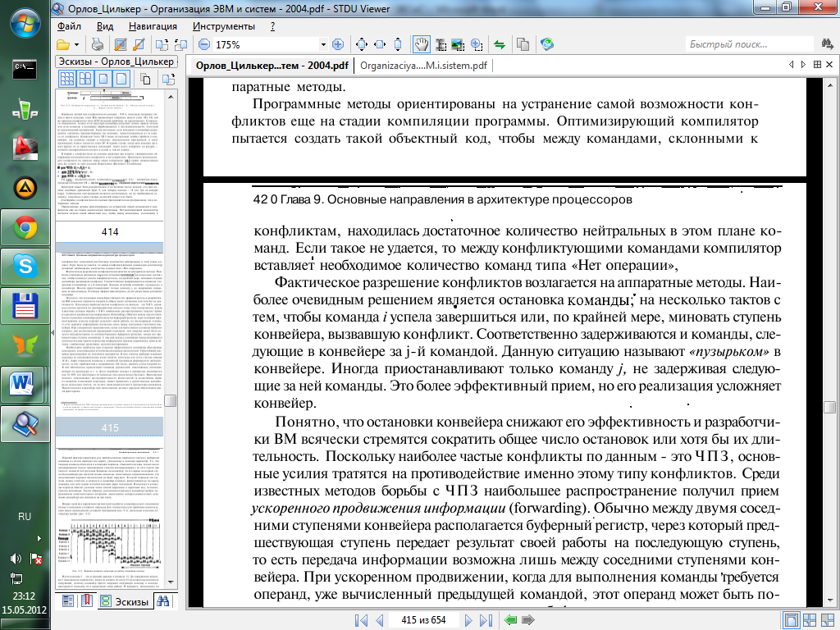Go to next page
The height and width of the screenshot is (630, 840).
click(468, 620)
